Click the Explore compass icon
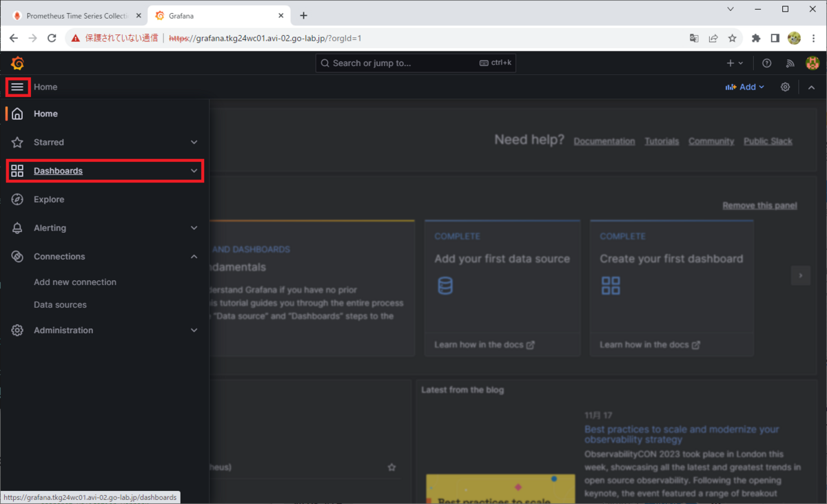Image resolution: width=827 pixels, height=504 pixels. click(x=18, y=200)
